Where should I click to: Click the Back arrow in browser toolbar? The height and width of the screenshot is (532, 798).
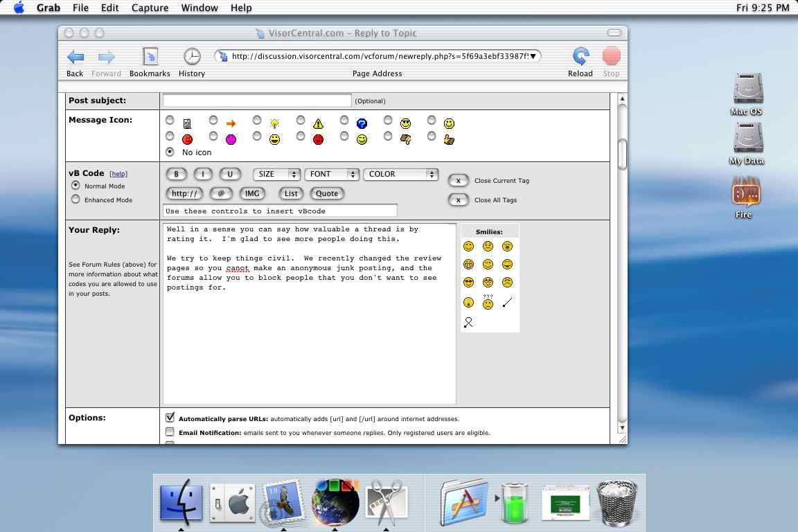(75, 57)
